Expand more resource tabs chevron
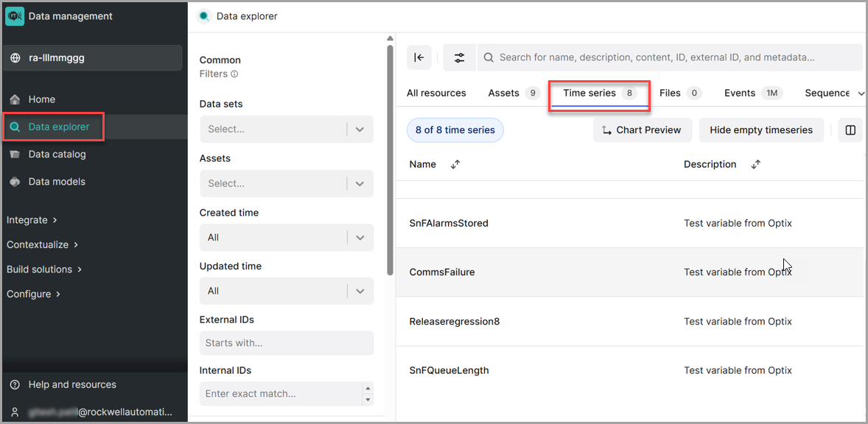Image resolution: width=868 pixels, height=424 pixels. point(860,93)
